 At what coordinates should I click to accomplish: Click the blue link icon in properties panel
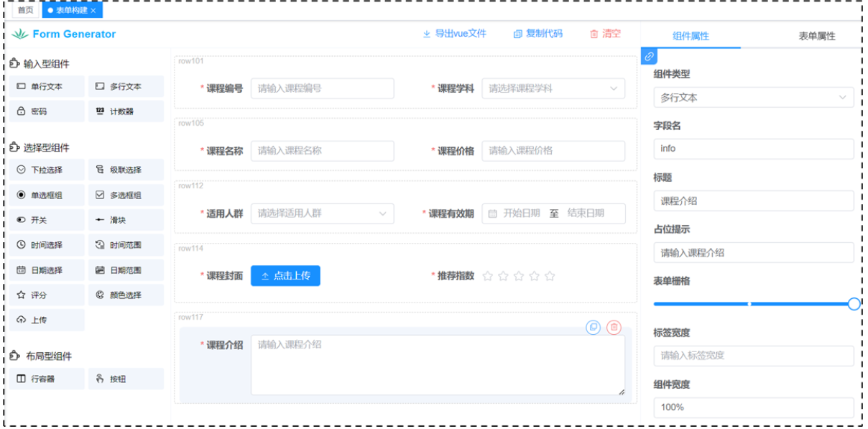pyautogui.click(x=649, y=56)
